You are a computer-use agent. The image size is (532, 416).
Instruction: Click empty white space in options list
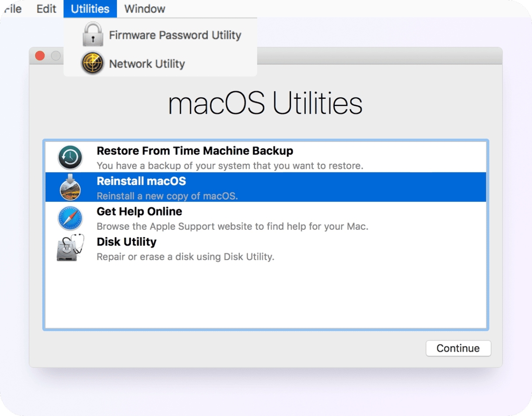click(x=265, y=298)
